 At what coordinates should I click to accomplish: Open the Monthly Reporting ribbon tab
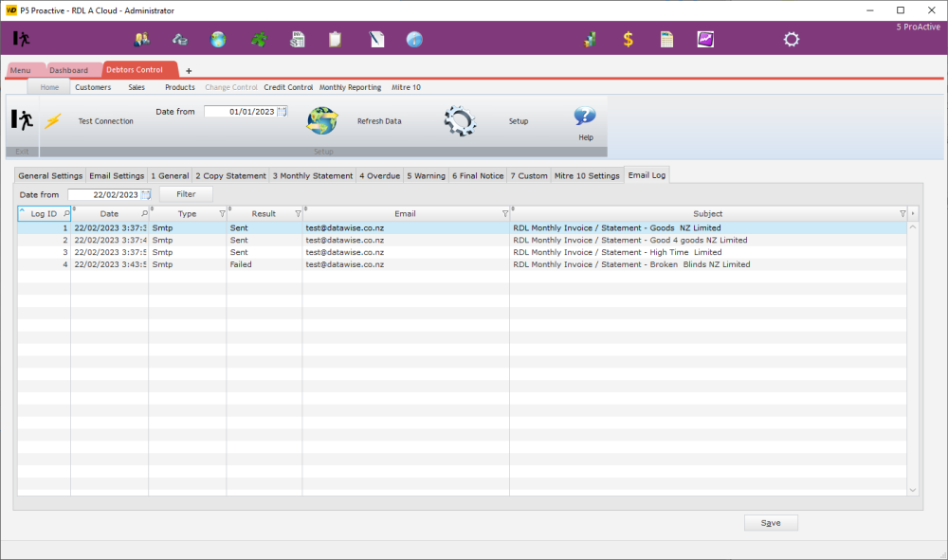(x=350, y=87)
